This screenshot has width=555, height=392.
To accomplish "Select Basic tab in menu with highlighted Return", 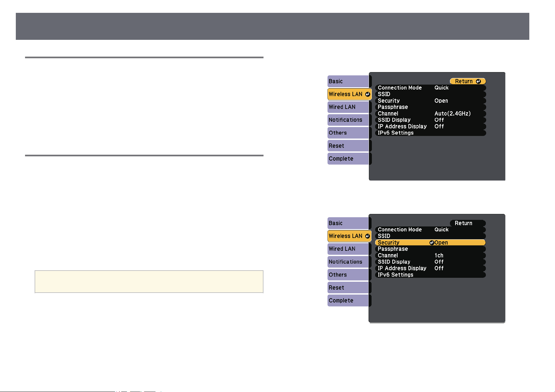I will click(x=348, y=81).
